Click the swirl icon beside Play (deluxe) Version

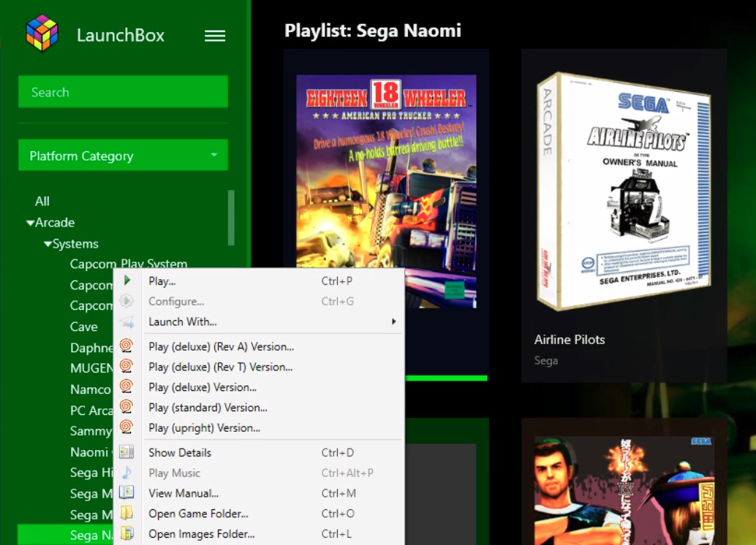coord(126,386)
